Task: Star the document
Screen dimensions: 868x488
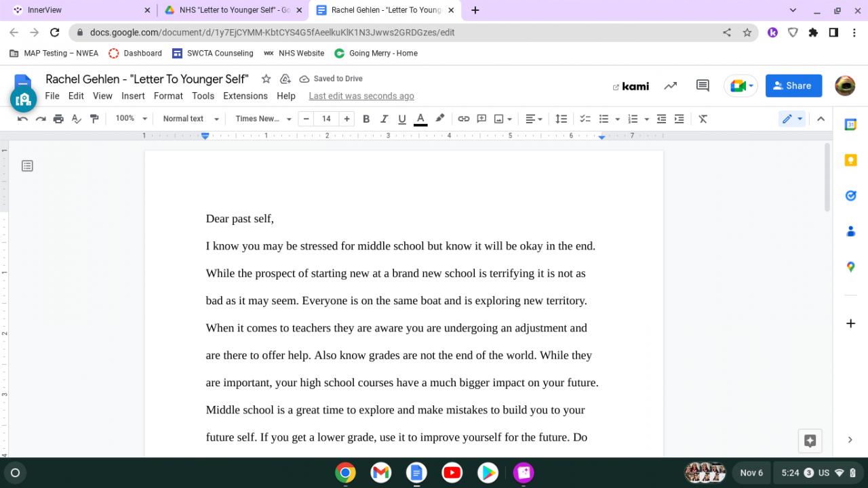Action: click(266, 79)
